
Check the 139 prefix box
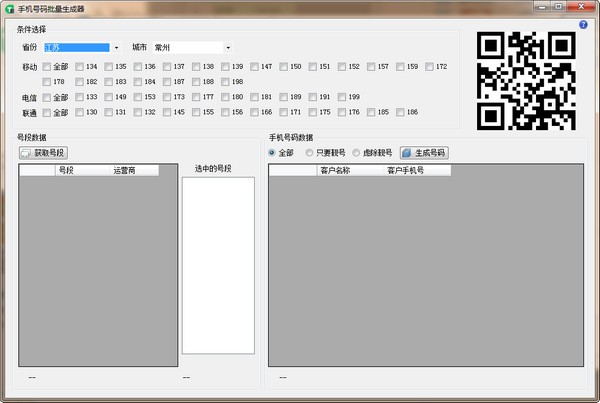point(225,67)
